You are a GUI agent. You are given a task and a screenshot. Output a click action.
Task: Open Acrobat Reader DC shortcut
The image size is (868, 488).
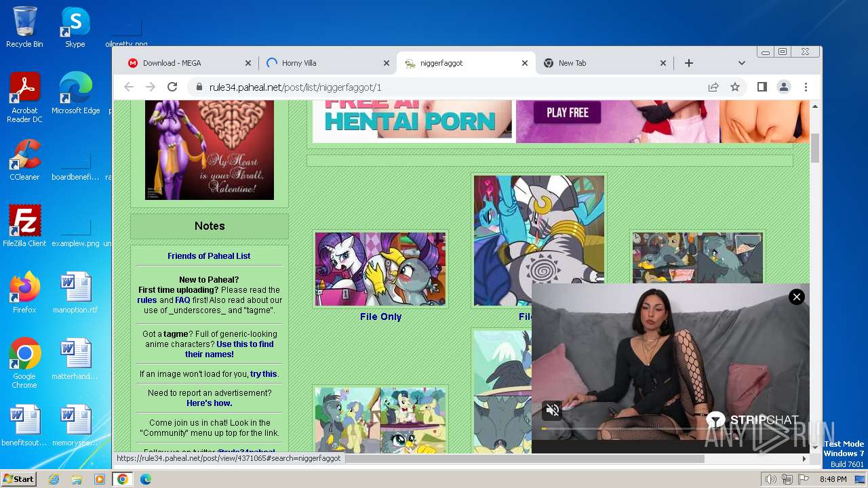tap(24, 98)
